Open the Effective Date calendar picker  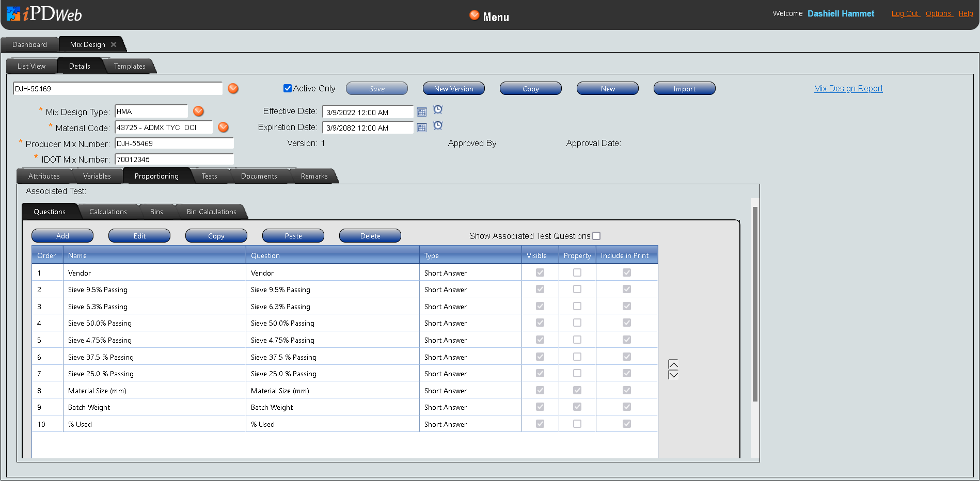[x=422, y=113]
